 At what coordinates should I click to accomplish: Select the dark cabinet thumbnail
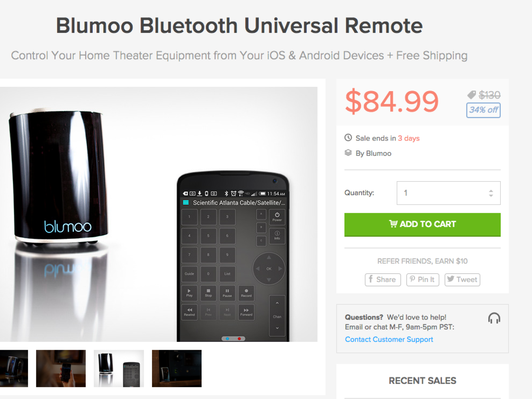click(x=177, y=368)
